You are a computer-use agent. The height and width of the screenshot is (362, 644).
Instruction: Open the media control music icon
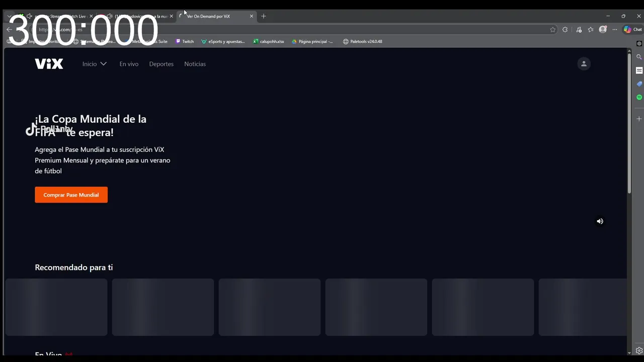[579, 30]
